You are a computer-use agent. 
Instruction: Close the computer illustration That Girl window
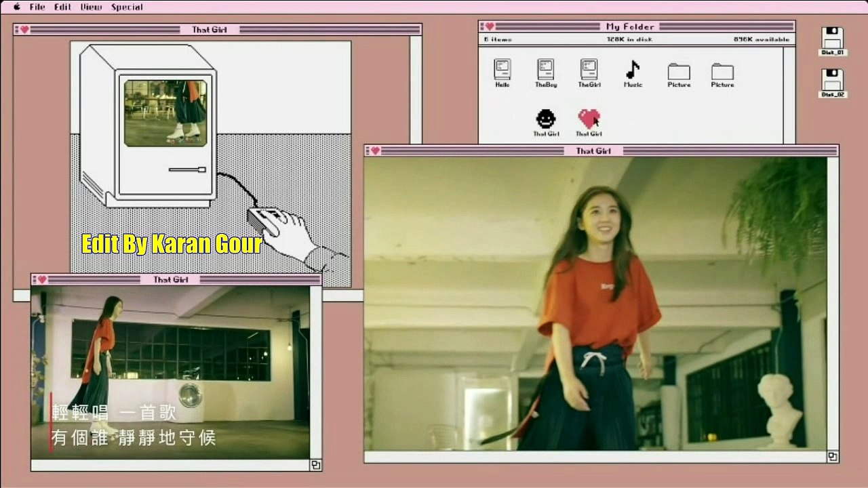pos(24,29)
